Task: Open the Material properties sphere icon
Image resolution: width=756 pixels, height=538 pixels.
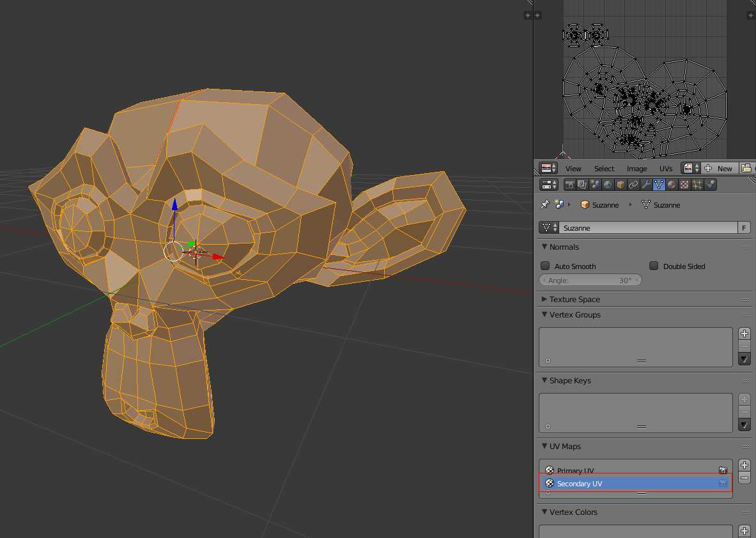Action: tap(672, 184)
